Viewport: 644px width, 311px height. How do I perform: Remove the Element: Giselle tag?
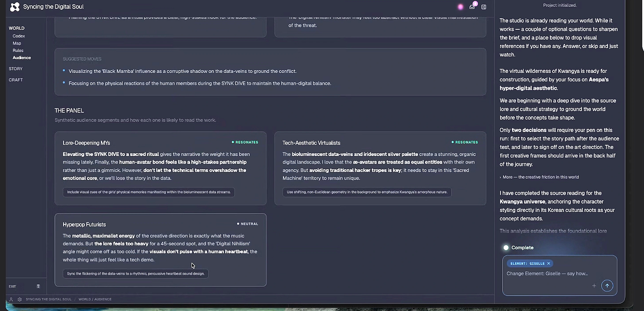pyautogui.click(x=549, y=263)
